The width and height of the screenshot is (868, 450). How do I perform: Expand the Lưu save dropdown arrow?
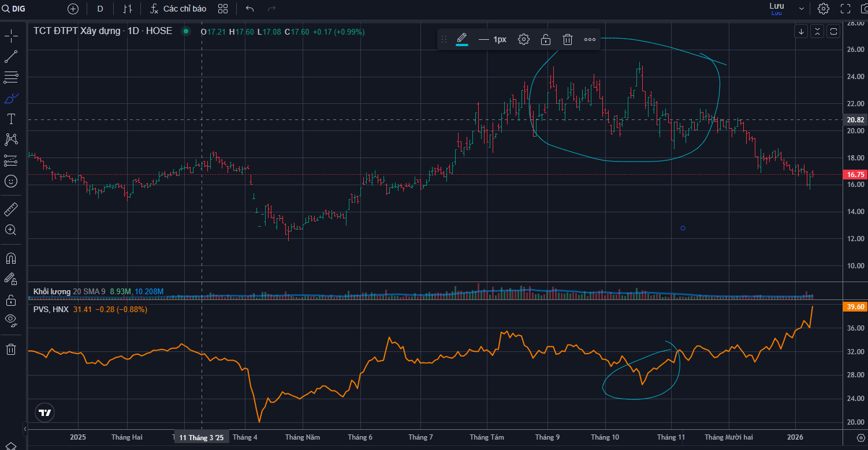coord(802,9)
